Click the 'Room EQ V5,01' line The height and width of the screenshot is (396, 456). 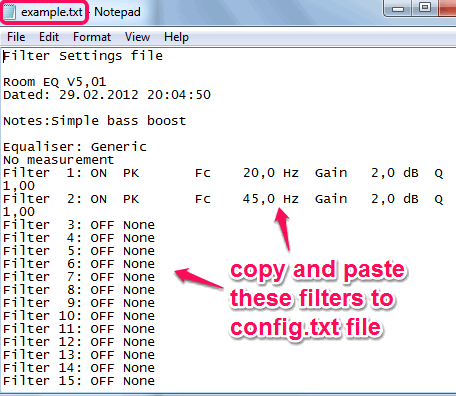point(55,82)
